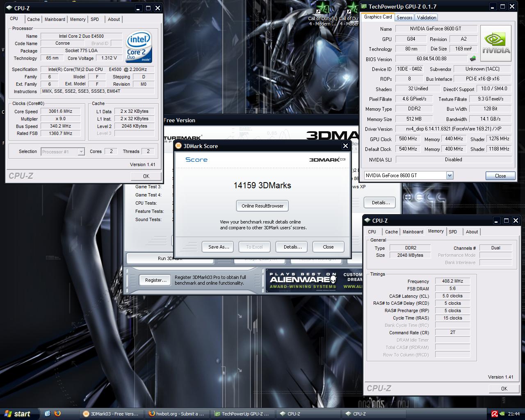Click Memory Size value 512 MB in GPU-Z

click(x=414, y=119)
